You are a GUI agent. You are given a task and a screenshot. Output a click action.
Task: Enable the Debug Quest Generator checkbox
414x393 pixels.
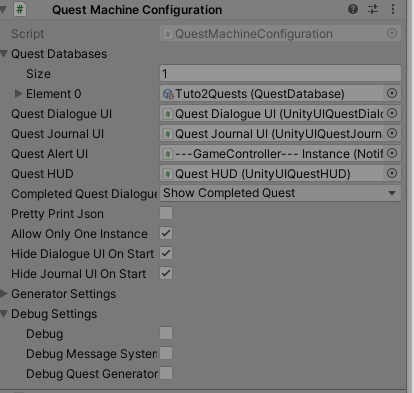click(x=166, y=373)
